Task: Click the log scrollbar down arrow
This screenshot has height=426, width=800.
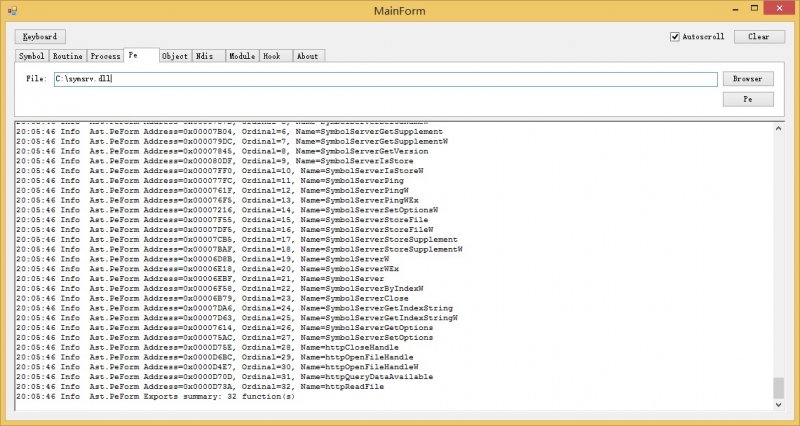Action: pos(779,405)
